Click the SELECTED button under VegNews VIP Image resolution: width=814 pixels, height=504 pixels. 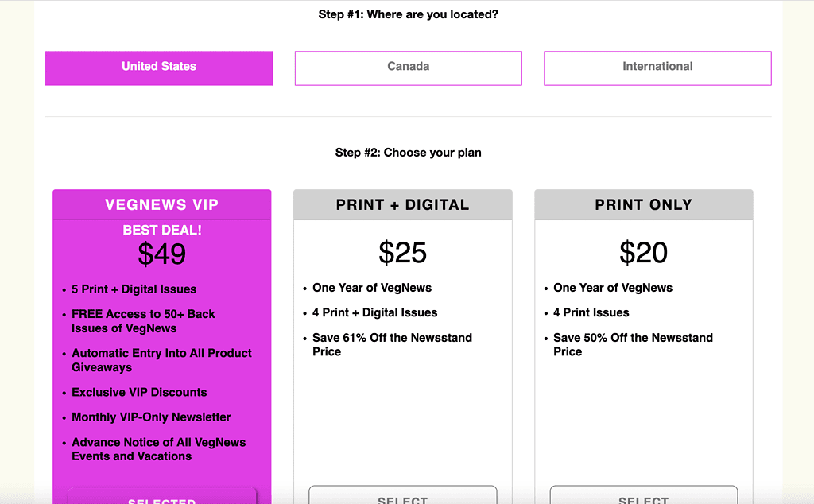(162, 497)
